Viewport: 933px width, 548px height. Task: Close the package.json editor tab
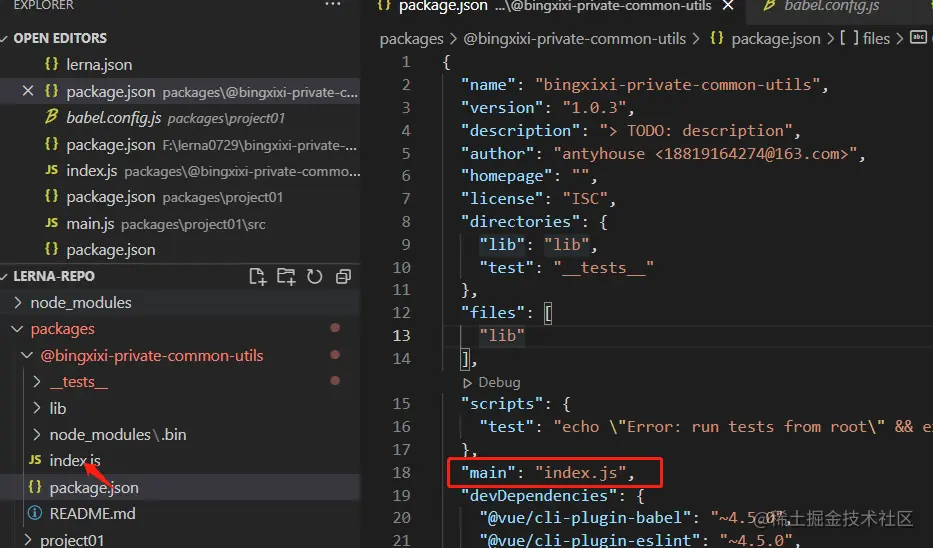coord(728,6)
